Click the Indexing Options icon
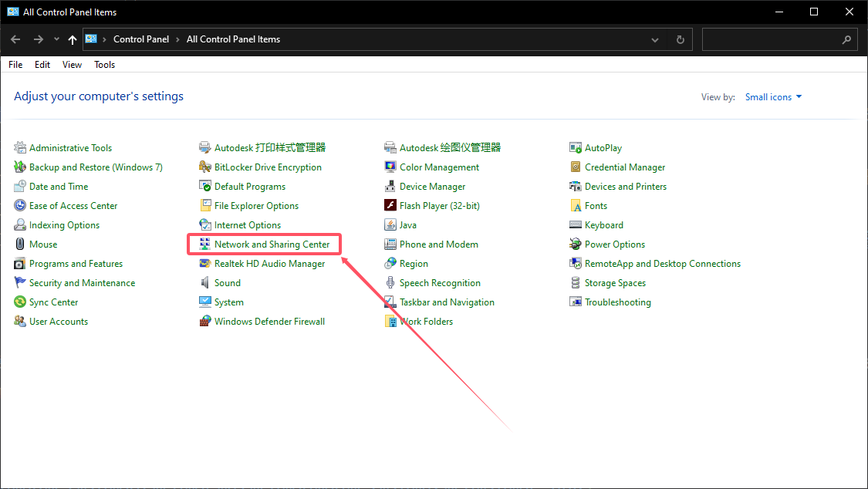This screenshot has width=868, height=489. click(20, 225)
